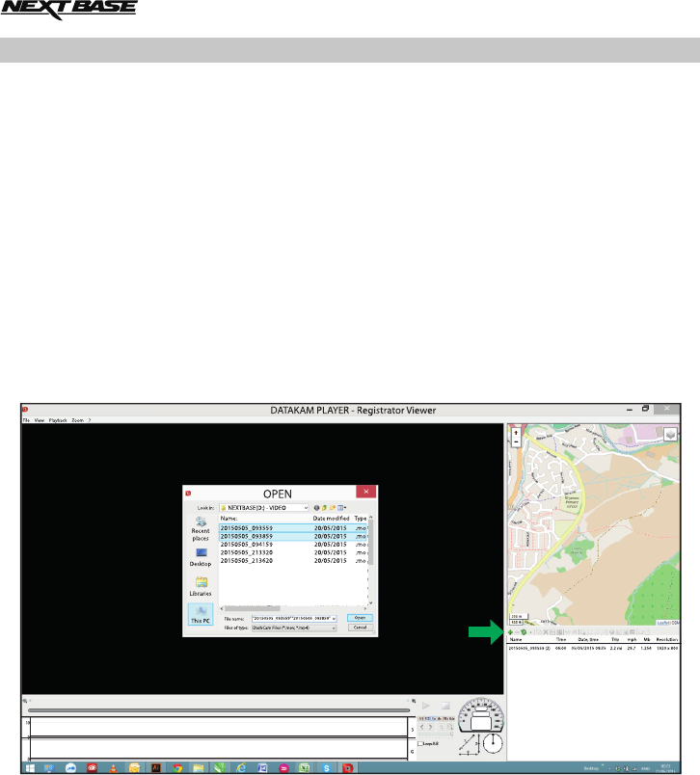Zoom in on the map

pyautogui.click(x=516, y=433)
